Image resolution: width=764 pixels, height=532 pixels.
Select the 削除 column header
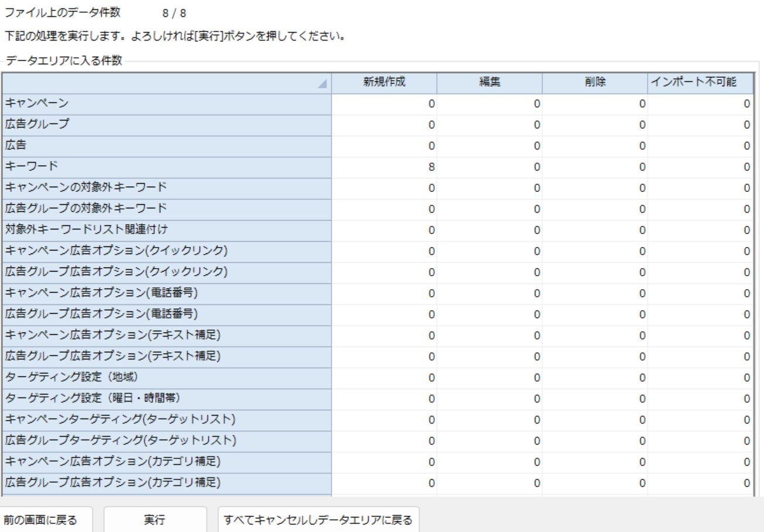(x=595, y=83)
